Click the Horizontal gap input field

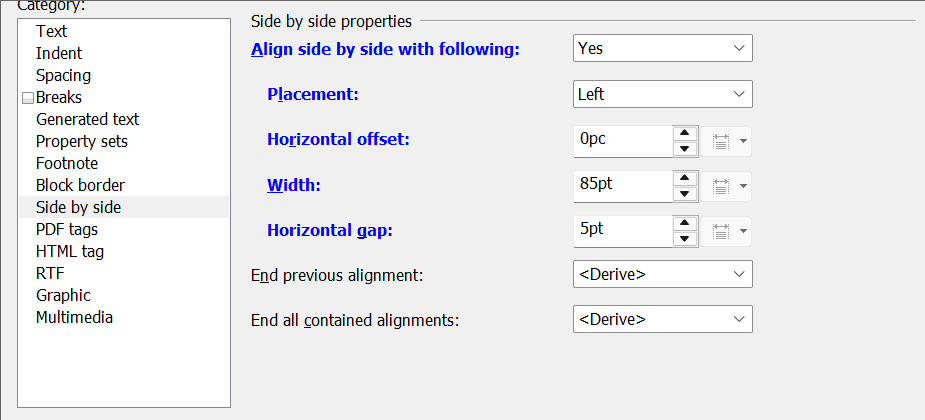(x=622, y=231)
